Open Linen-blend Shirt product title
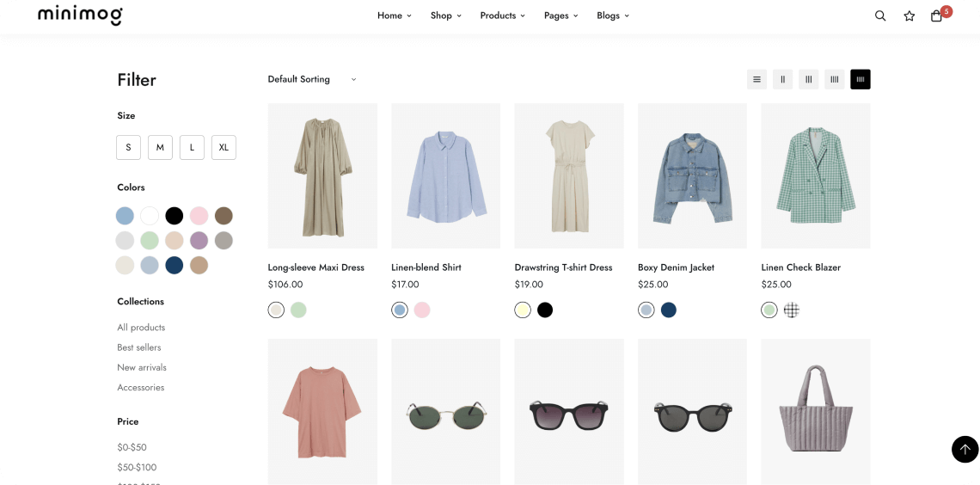This screenshot has height=485, width=980. [426, 267]
